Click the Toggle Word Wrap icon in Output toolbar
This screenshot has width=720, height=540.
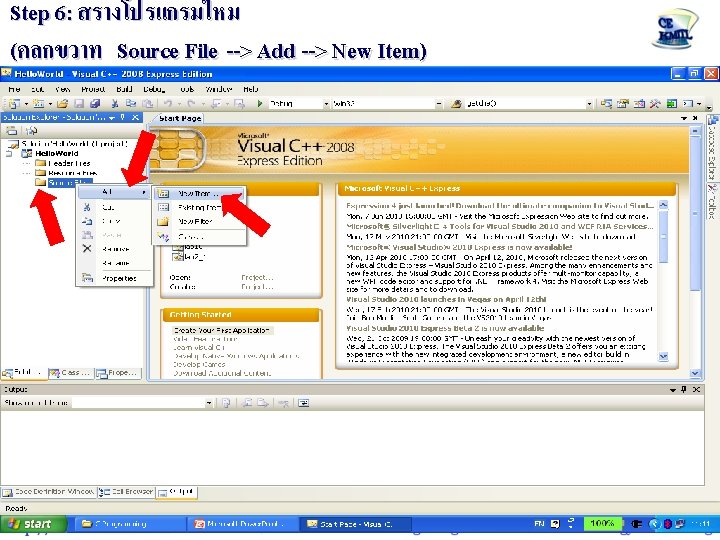point(303,403)
